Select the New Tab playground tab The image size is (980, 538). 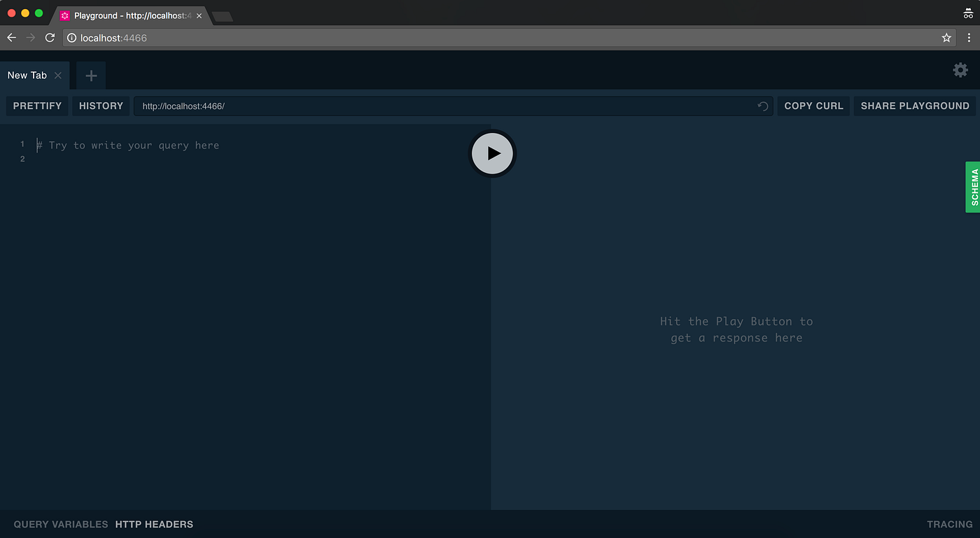click(x=27, y=75)
